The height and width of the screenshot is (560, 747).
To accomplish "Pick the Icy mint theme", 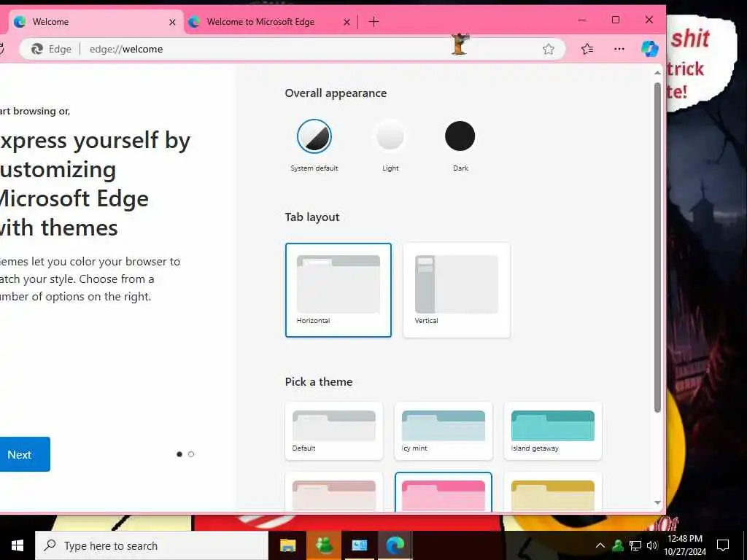I will (444, 431).
